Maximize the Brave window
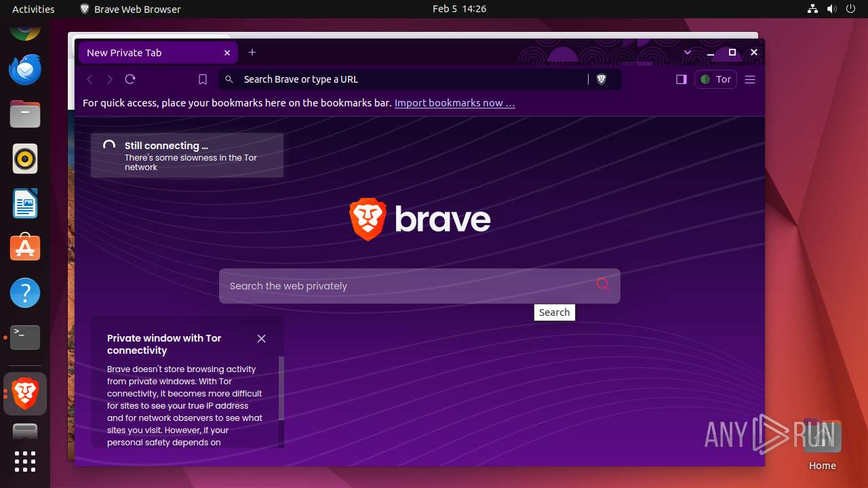The height and width of the screenshot is (488, 868). point(732,52)
